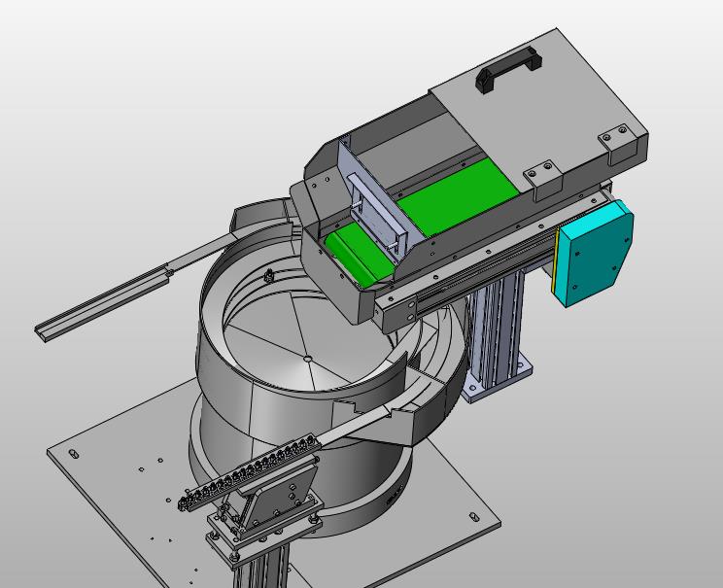The width and height of the screenshot is (723, 588).
Task: Click the slotted hole at base plate's right corner
Action: pos(474,516)
